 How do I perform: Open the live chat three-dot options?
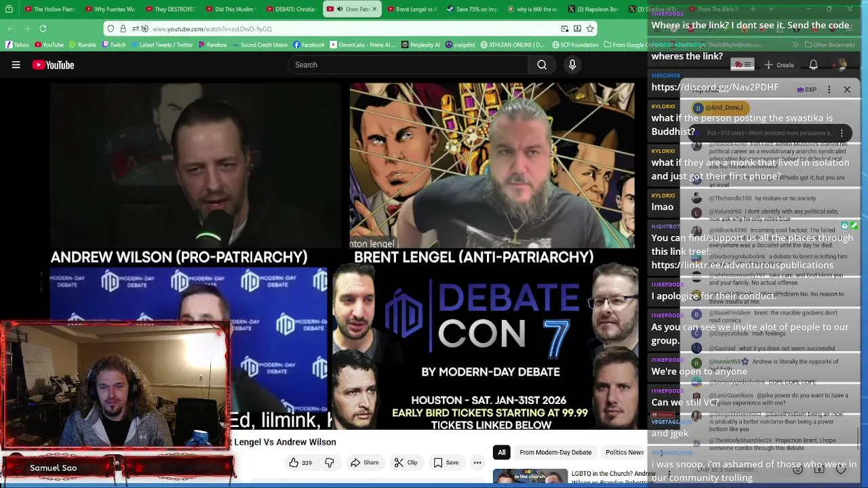click(x=829, y=89)
